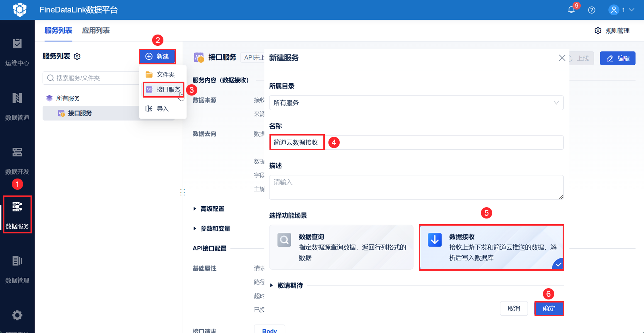Open the system settings gear in sidebar
Viewport: 644px width, 333px height.
17,315
